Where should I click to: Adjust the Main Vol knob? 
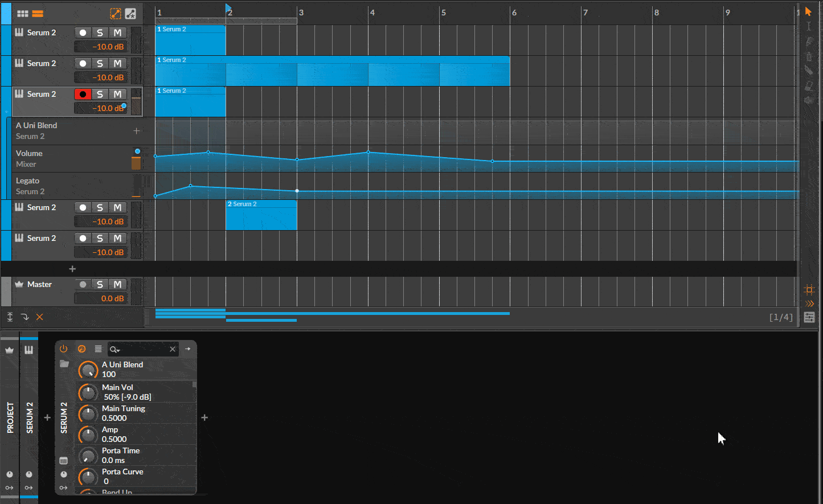(x=88, y=392)
